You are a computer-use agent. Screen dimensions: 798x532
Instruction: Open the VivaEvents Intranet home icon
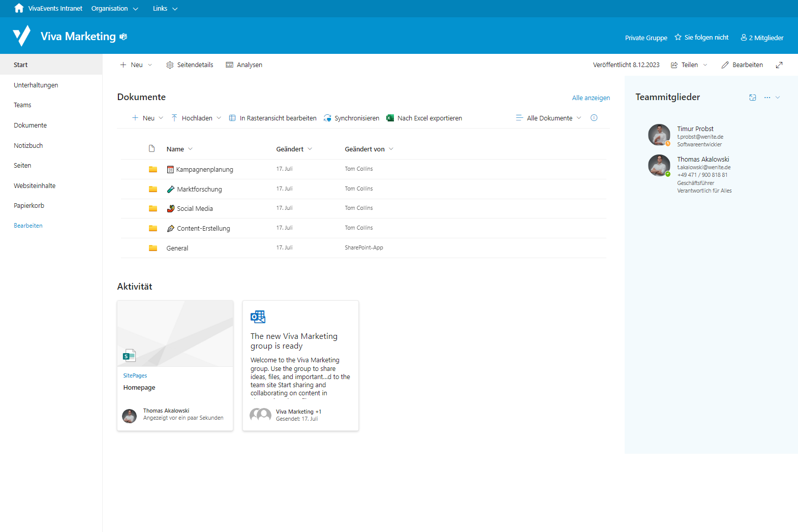[19, 8]
